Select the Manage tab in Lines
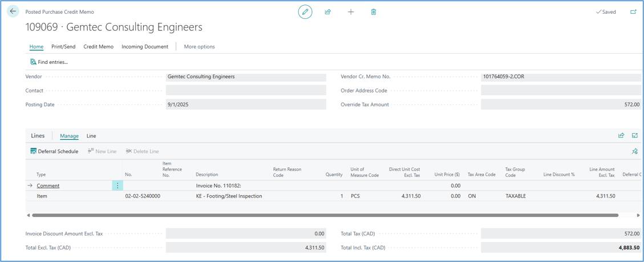Viewport: 644px width, 262px height. [x=69, y=136]
